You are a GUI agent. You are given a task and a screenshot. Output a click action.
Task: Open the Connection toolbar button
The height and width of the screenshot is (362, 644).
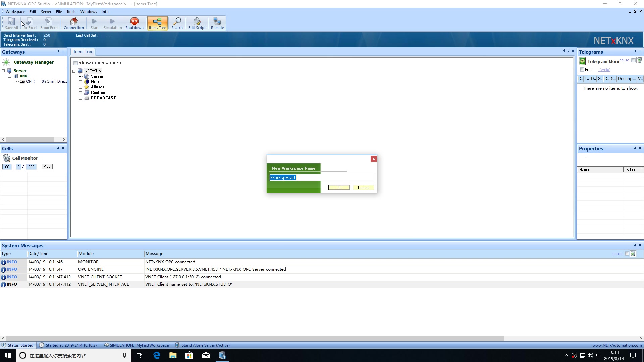click(x=74, y=23)
